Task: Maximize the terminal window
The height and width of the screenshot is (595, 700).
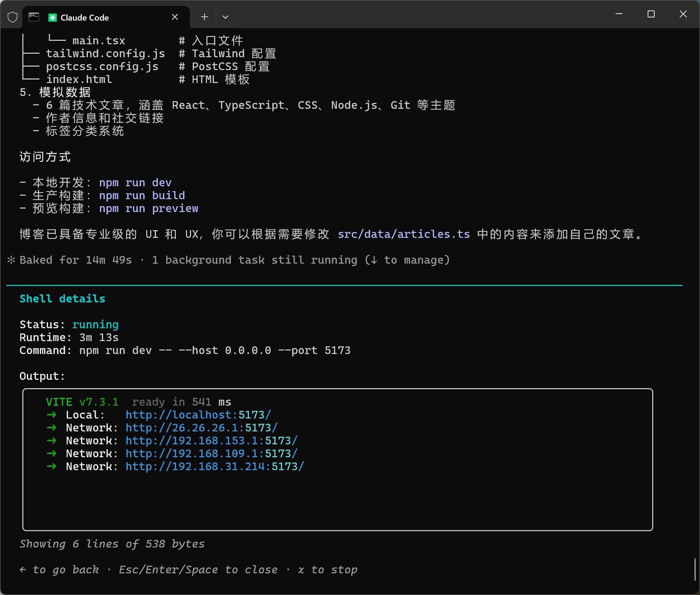Action: 651,14
